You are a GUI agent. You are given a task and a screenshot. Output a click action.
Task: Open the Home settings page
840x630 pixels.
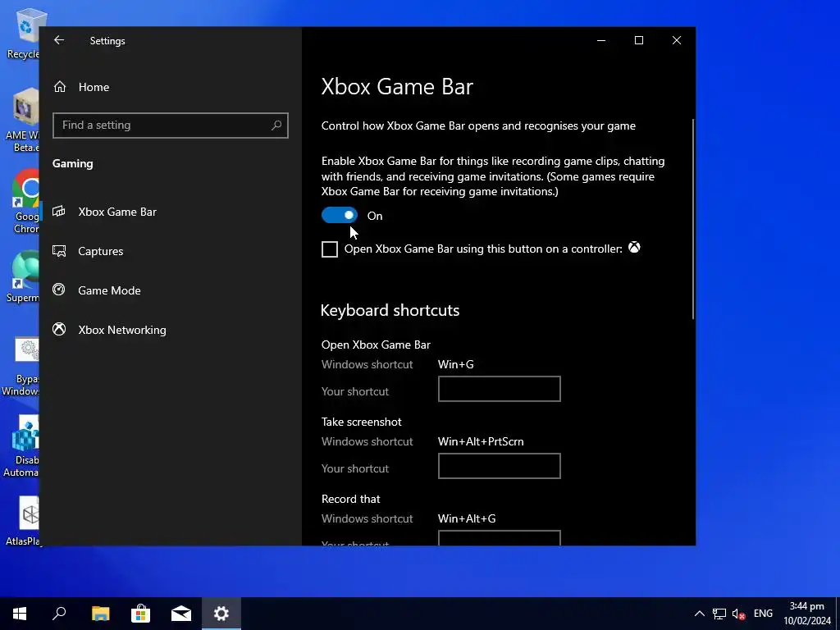94,87
